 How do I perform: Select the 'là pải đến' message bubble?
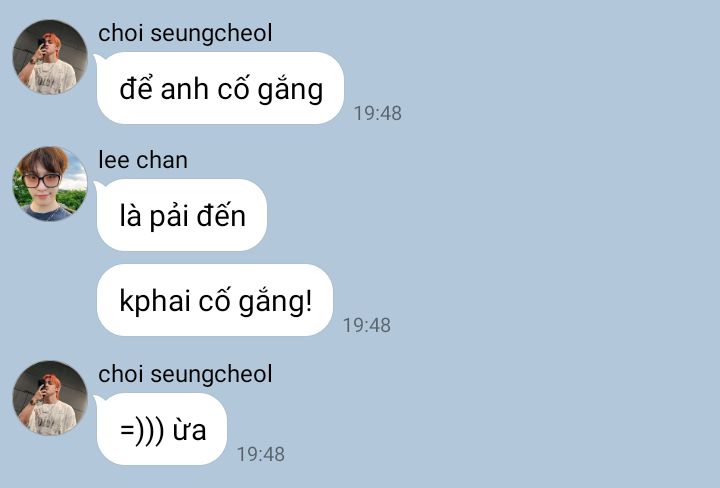tap(182, 215)
